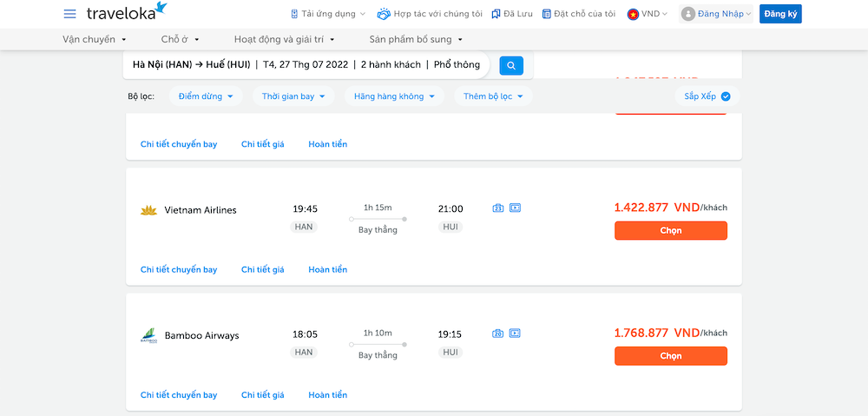Click the Đăng ký sign-up button
868x416 pixels.
pyautogui.click(x=779, y=14)
